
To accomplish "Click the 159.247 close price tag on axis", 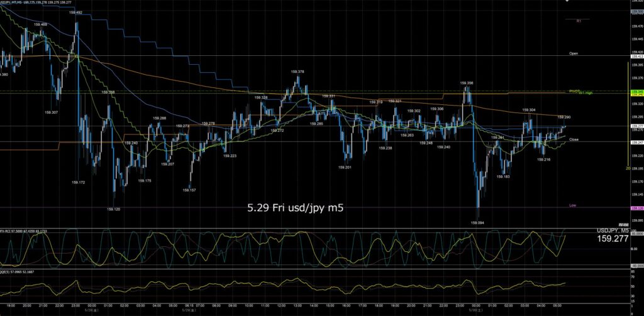I will pos(637,143).
